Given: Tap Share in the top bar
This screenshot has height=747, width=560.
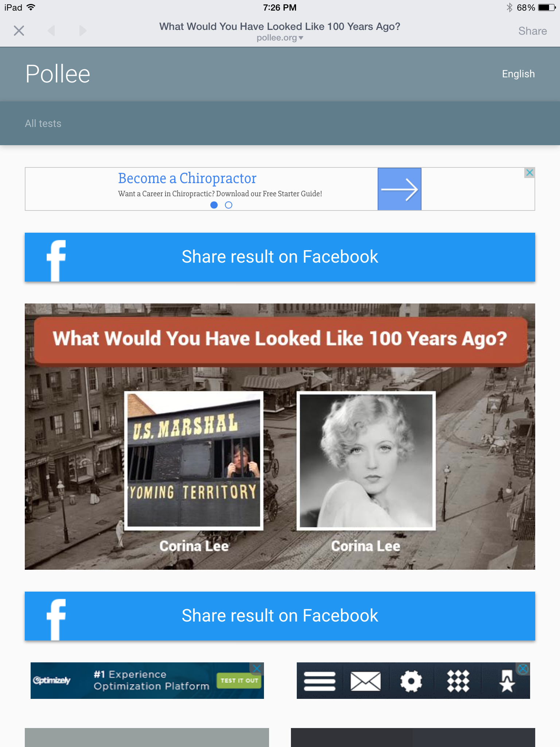Looking at the screenshot, I should (x=532, y=31).
